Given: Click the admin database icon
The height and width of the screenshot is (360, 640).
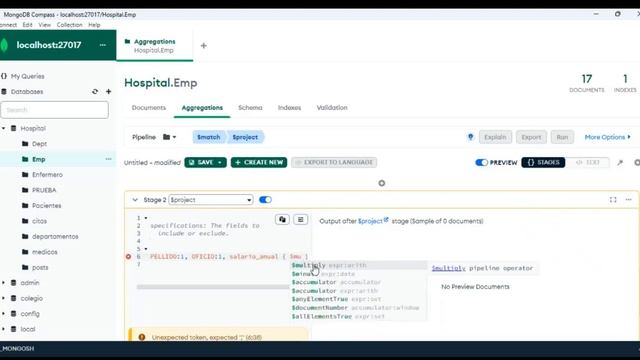Looking at the screenshot, I should click(13, 282).
